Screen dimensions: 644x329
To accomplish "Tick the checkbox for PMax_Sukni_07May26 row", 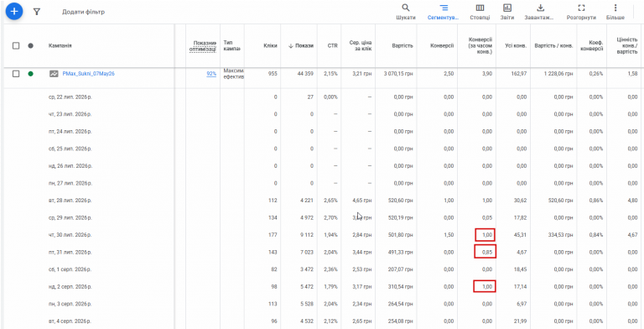I will point(16,74).
